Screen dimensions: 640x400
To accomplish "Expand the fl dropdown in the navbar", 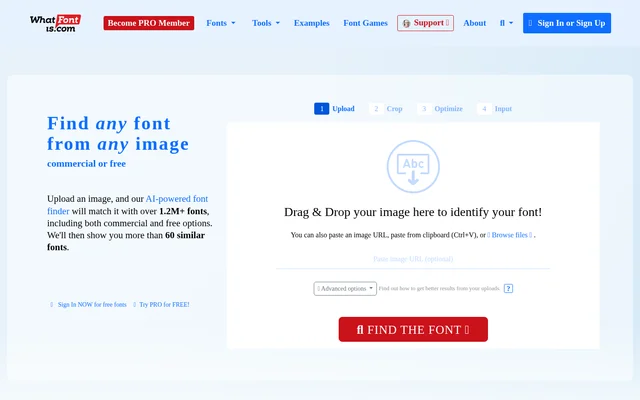I will pyautogui.click(x=507, y=23).
